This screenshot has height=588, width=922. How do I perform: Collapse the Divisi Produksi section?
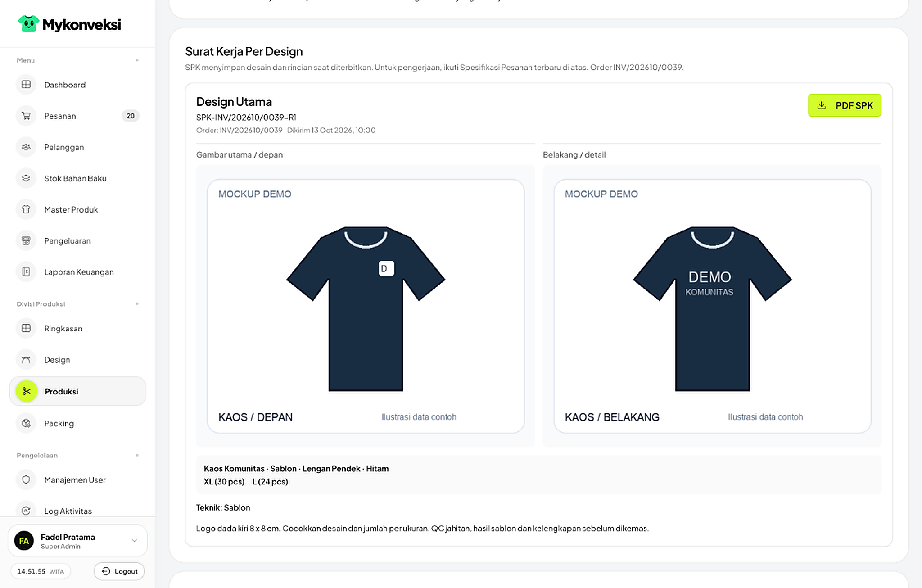coord(137,304)
